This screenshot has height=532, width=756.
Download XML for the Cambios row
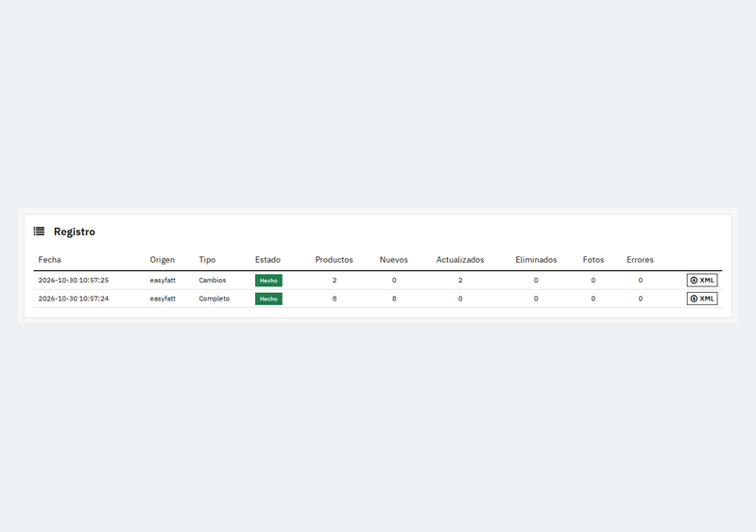(702, 281)
